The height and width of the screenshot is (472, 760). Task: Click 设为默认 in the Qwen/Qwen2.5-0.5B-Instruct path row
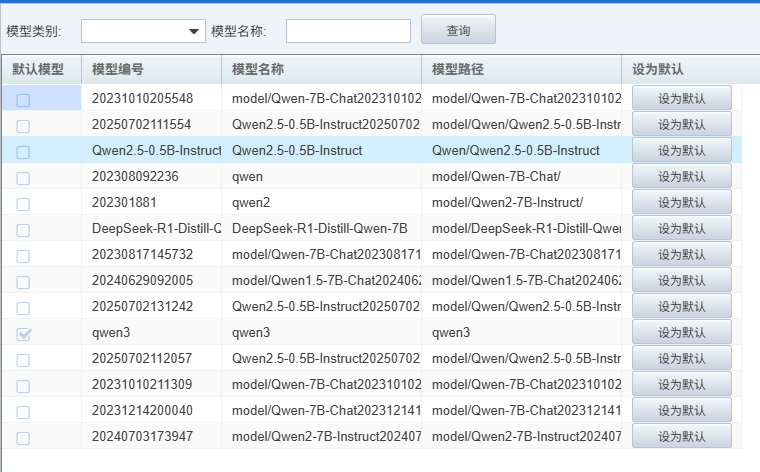pyautogui.click(x=681, y=150)
